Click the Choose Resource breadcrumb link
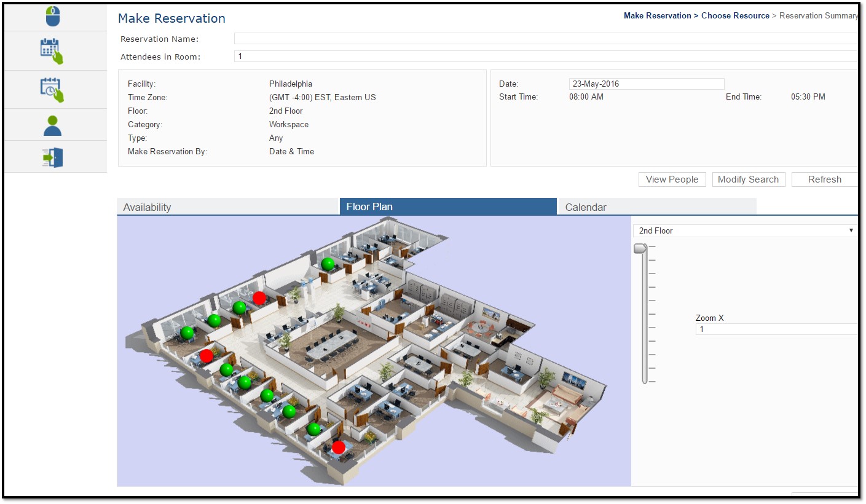 tap(735, 16)
